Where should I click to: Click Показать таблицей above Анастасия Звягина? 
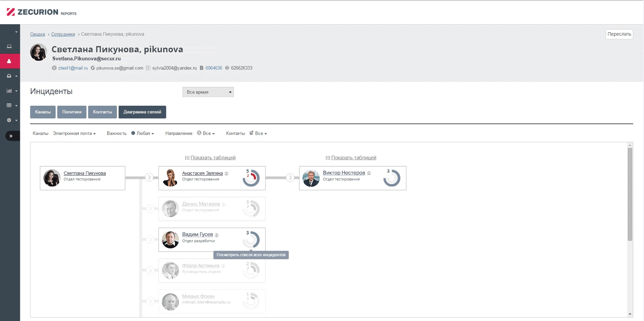[x=213, y=158]
